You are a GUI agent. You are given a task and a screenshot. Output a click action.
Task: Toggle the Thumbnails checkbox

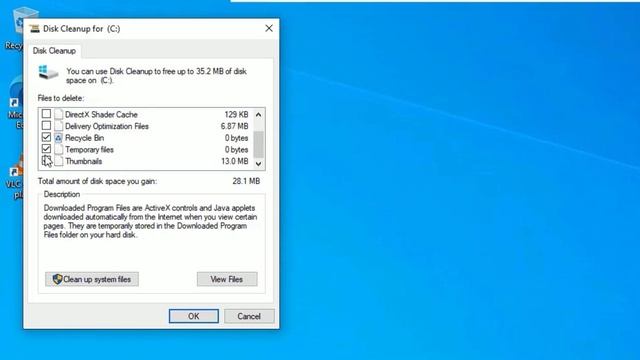click(47, 161)
